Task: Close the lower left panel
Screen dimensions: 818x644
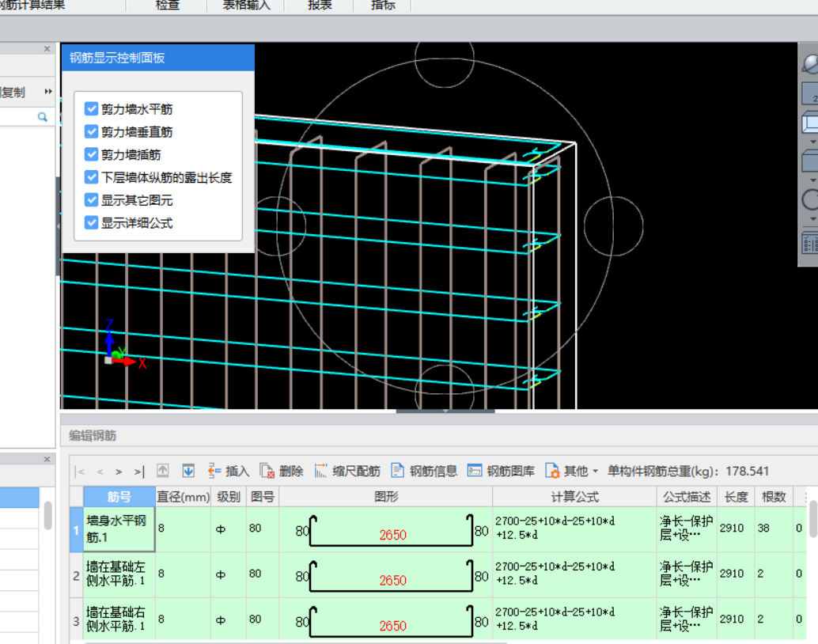Action: tap(47, 459)
